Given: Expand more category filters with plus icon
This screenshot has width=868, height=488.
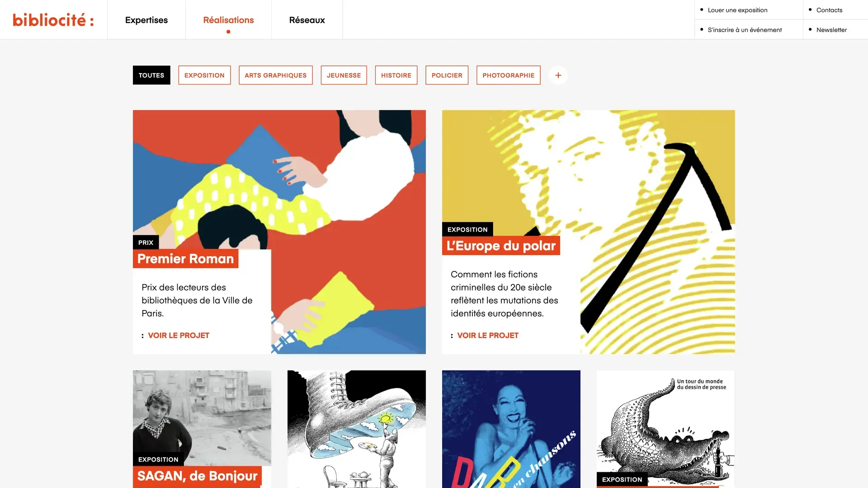Looking at the screenshot, I should 558,75.
